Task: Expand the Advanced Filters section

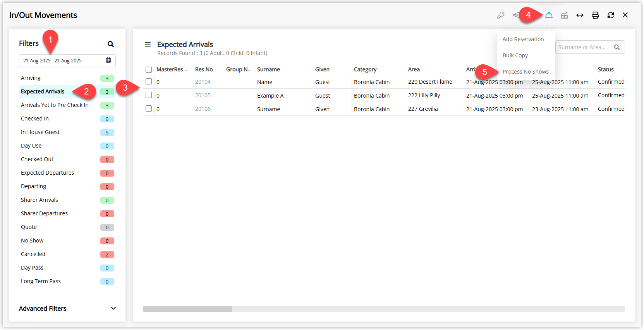Action: pyautogui.click(x=67, y=308)
